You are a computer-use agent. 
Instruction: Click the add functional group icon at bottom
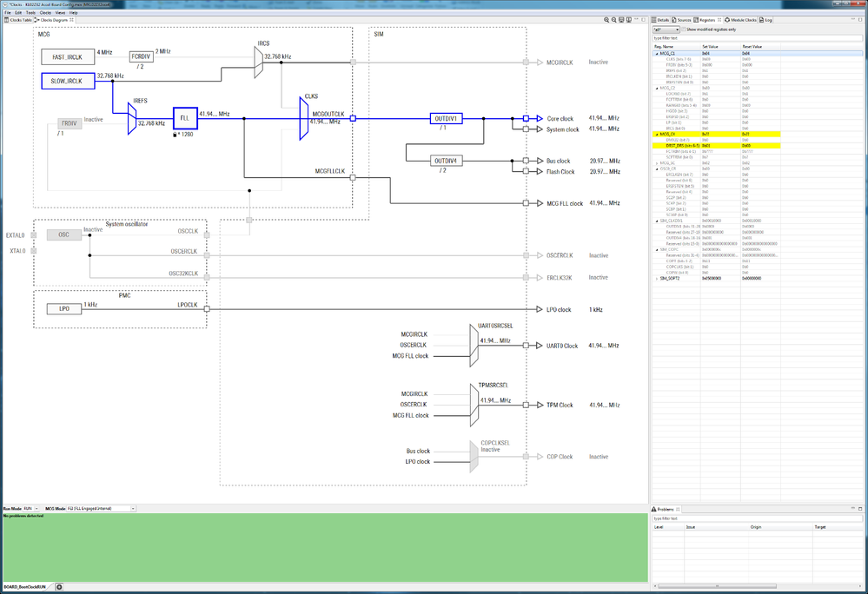[59, 587]
